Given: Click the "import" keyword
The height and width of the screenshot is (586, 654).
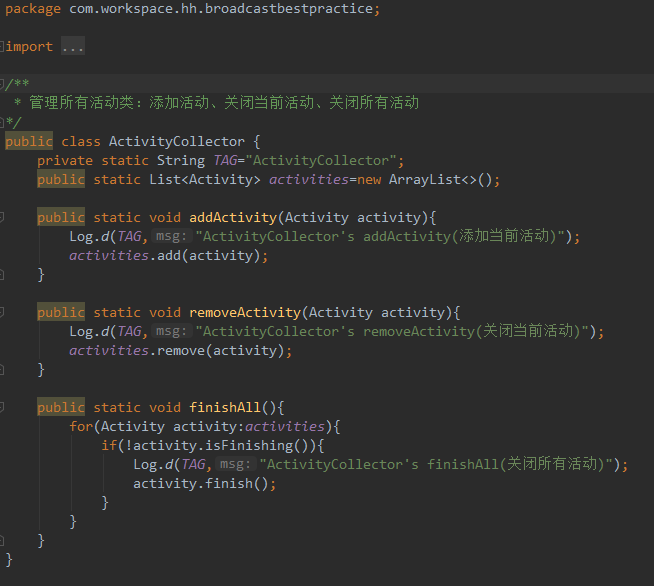Looking at the screenshot, I should pyautogui.click(x=29, y=46).
